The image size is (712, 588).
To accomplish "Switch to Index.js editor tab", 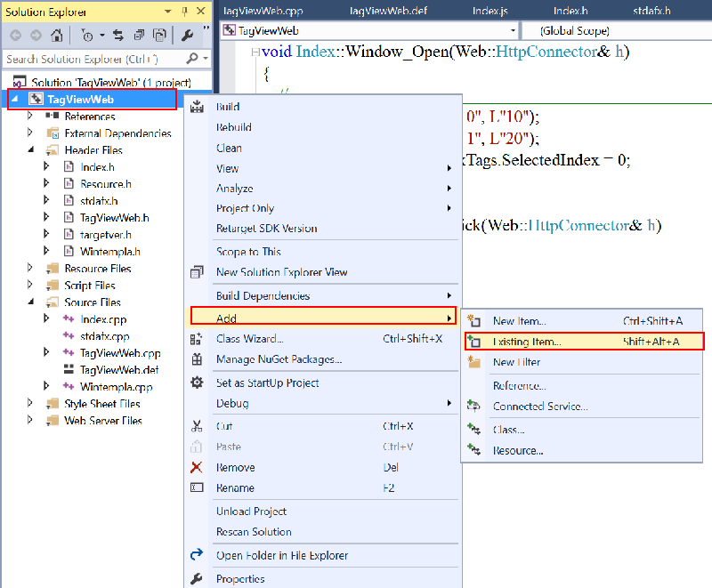I will point(490,11).
